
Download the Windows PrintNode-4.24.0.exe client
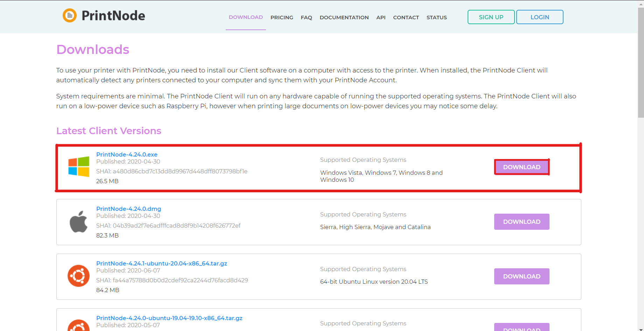522,167
